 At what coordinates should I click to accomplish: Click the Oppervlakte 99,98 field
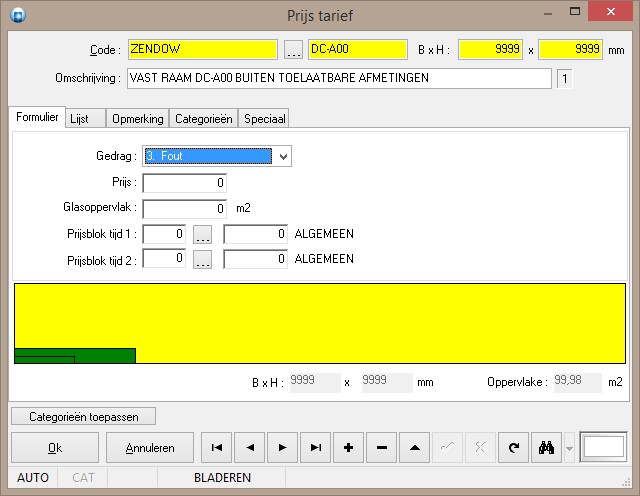(x=578, y=383)
